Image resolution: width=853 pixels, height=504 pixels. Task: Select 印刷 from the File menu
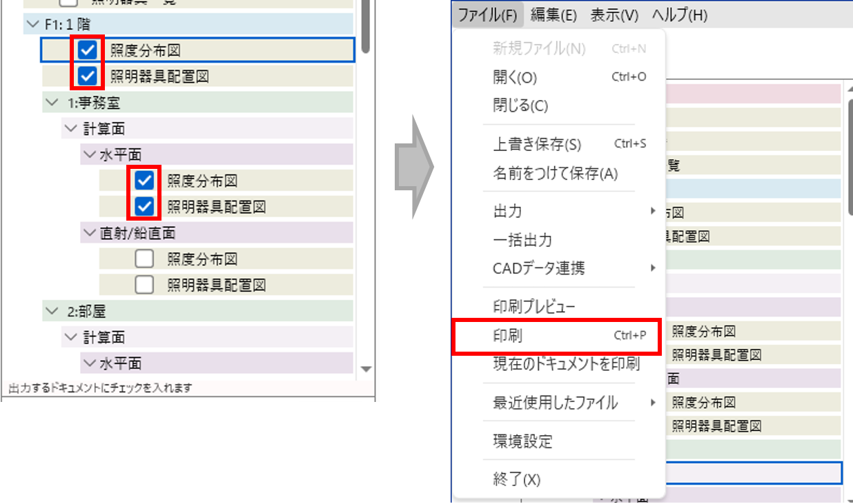click(507, 336)
